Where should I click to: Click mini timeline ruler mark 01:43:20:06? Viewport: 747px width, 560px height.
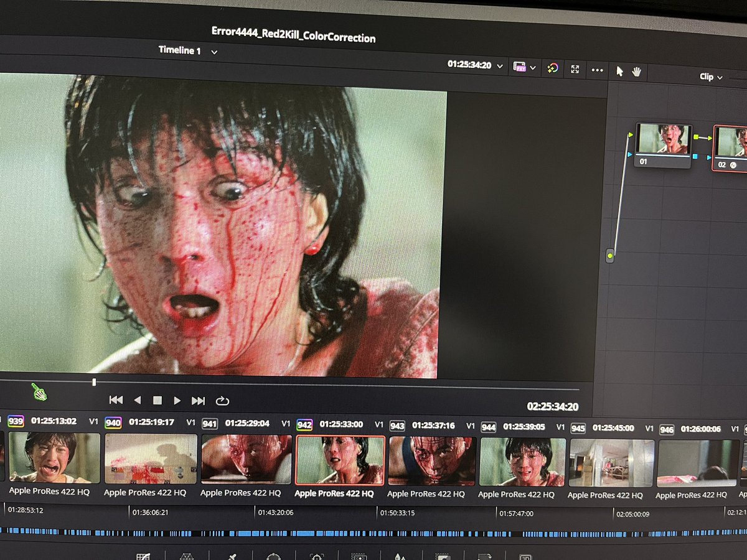[x=276, y=513]
